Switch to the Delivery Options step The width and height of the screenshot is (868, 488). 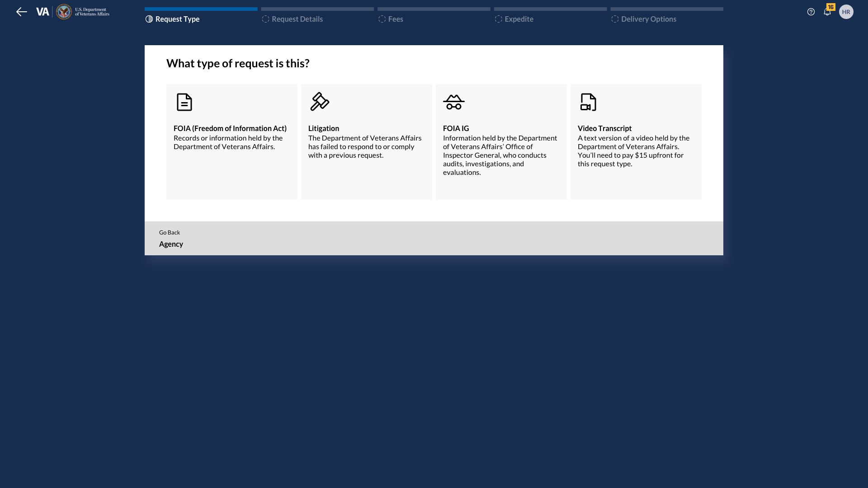click(648, 19)
